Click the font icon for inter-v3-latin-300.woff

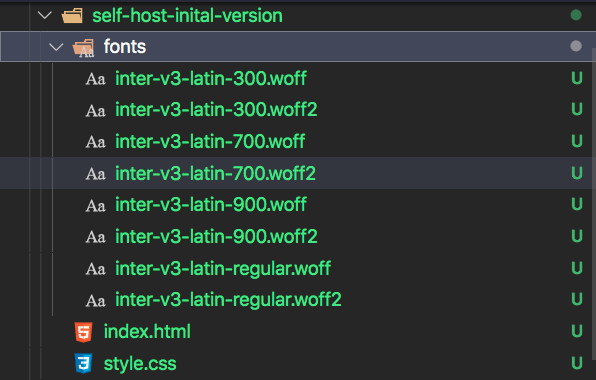pyautogui.click(x=95, y=79)
